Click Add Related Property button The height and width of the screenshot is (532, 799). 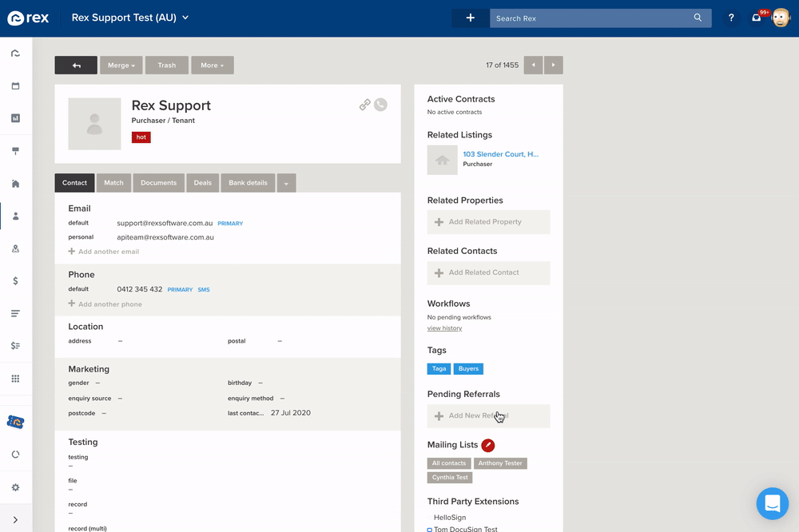489,222
